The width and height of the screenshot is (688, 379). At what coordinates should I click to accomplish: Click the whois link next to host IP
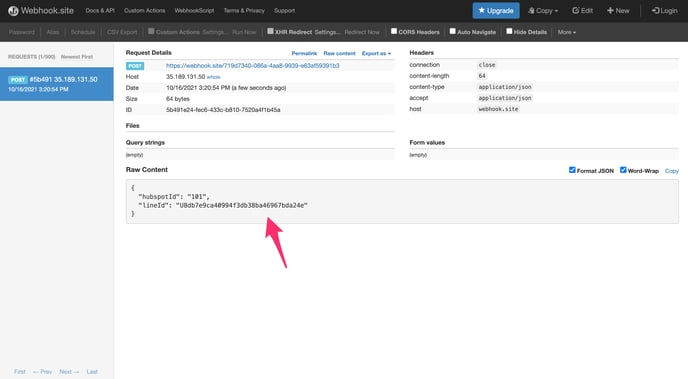click(x=213, y=77)
